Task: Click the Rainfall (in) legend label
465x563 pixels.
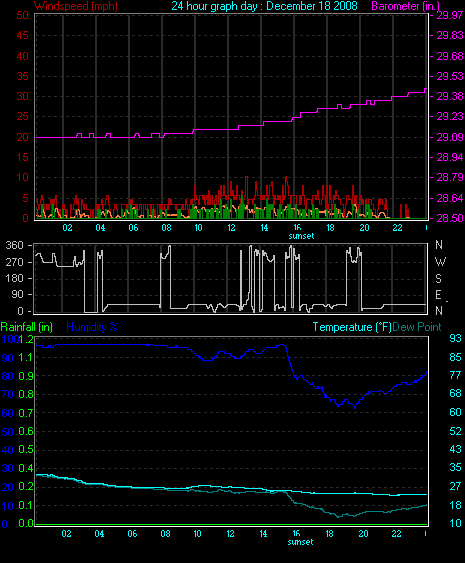Action: (x=27, y=327)
